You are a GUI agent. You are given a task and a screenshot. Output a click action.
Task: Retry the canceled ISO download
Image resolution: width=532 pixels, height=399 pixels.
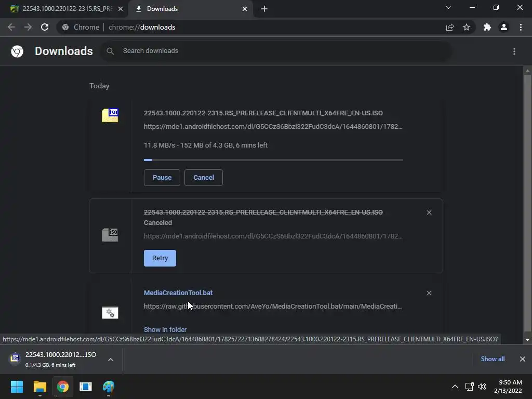click(160, 258)
